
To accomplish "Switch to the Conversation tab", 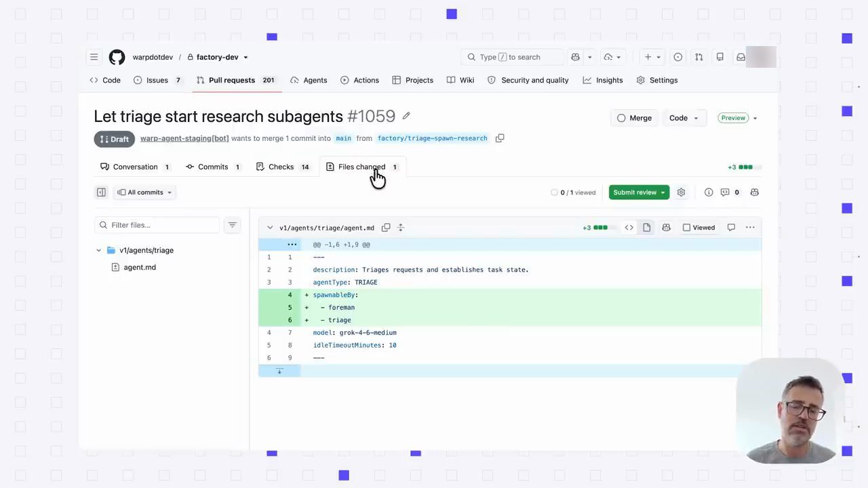I will pyautogui.click(x=135, y=167).
